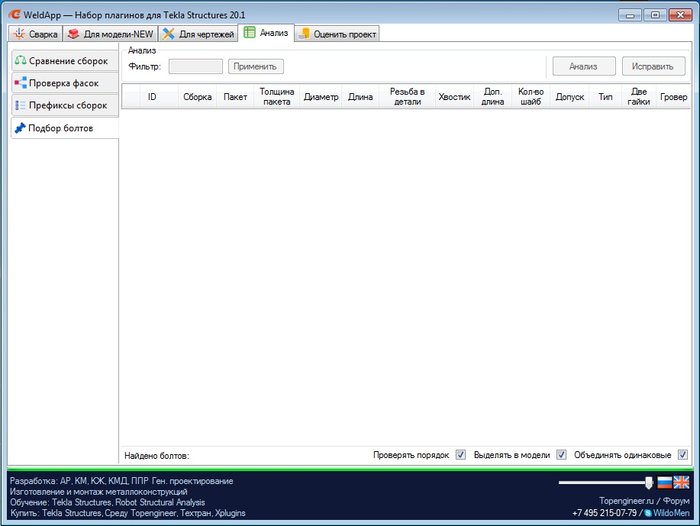This screenshot has height=526, width=700.
Task: Switch language with the Russian flag
Action: (664, 482)
